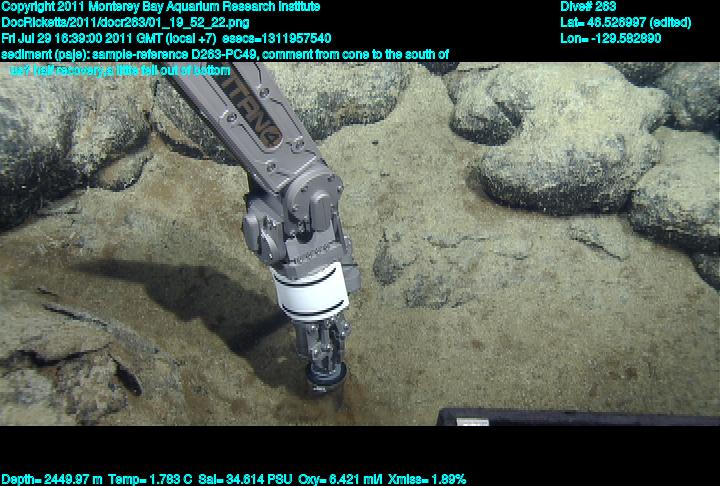
Task: Click the Copyright 2011 Monterey Bay Aquarium text
Action: (x=161, y=7)
